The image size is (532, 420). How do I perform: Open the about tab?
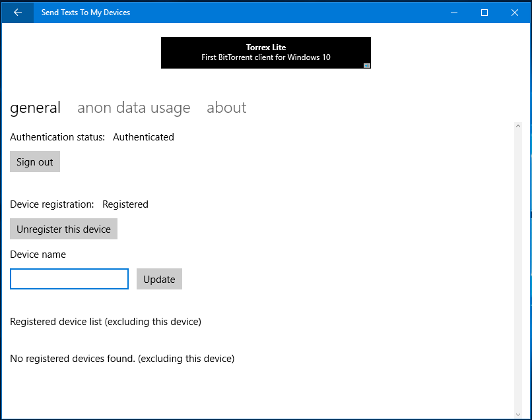click(x=226, y=107)
